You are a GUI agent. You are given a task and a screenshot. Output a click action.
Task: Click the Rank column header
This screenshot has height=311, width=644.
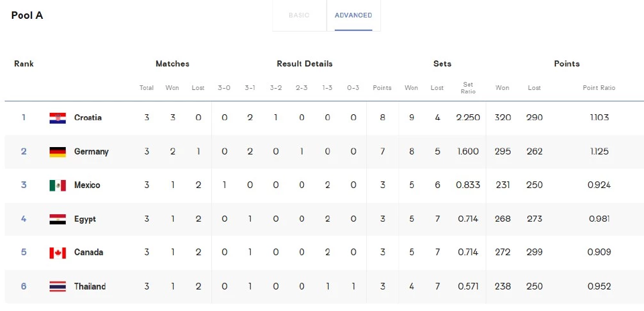click(x=24, y=64)
